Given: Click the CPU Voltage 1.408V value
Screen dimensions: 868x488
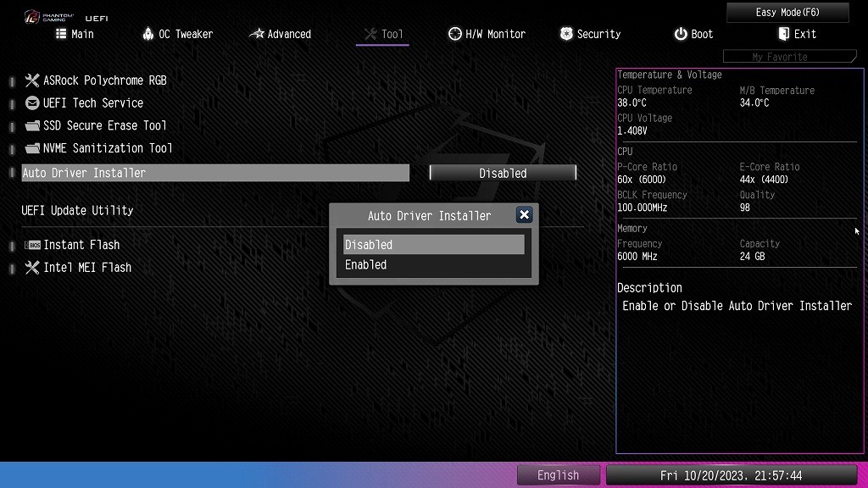Looking at the screenshot, I should point(632,131).
